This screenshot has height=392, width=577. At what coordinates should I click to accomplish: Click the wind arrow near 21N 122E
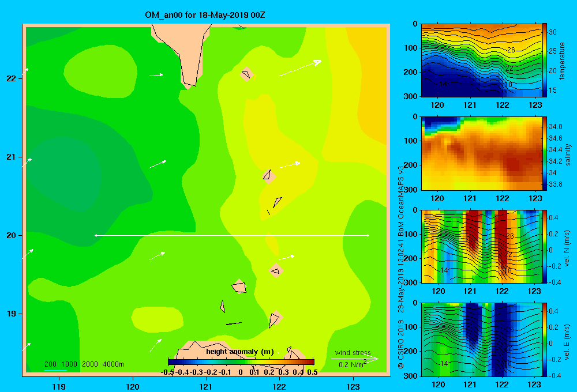[x=290, y=165]
